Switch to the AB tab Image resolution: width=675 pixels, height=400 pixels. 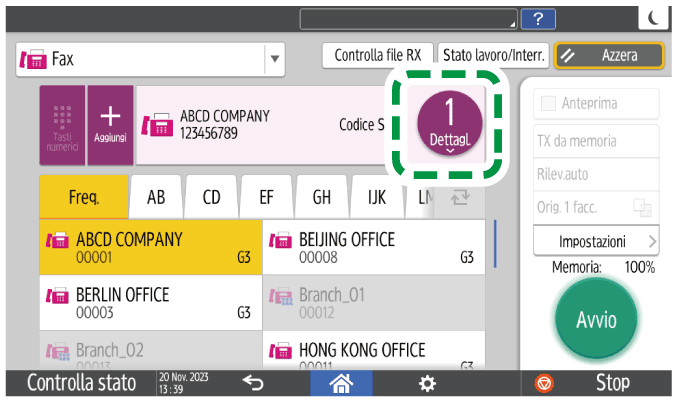coord(156,197)
